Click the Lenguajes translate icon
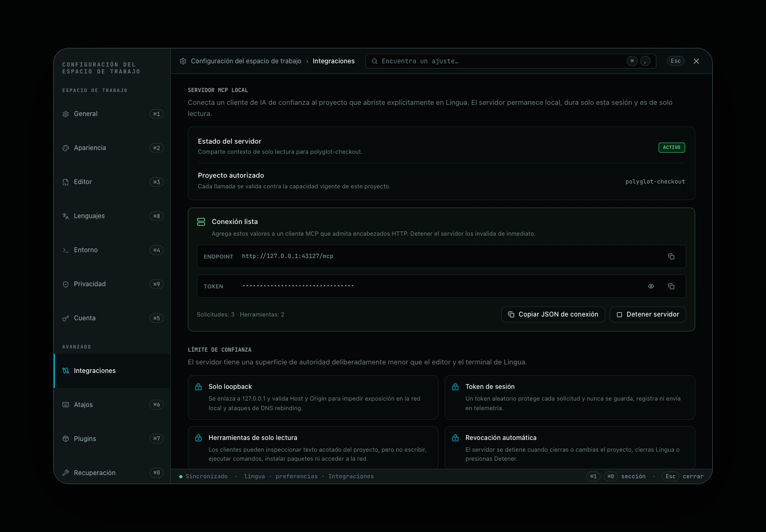Image resolution: width=766 pixels, height=532 pixels. 65,216
